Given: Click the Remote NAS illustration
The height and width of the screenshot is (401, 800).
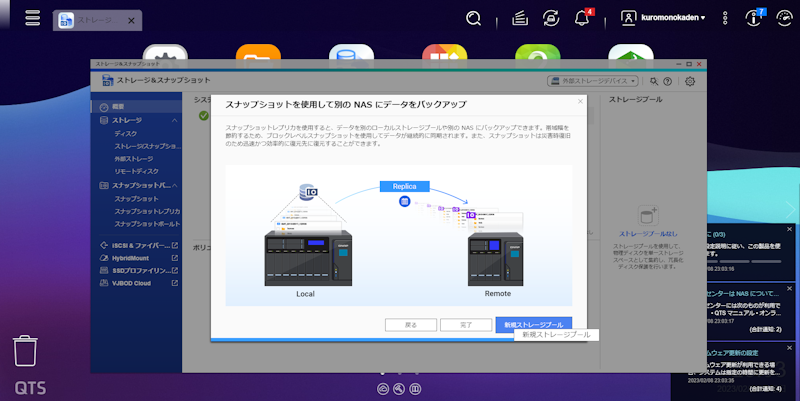Looking at the screenshot, I should (495, 259).
